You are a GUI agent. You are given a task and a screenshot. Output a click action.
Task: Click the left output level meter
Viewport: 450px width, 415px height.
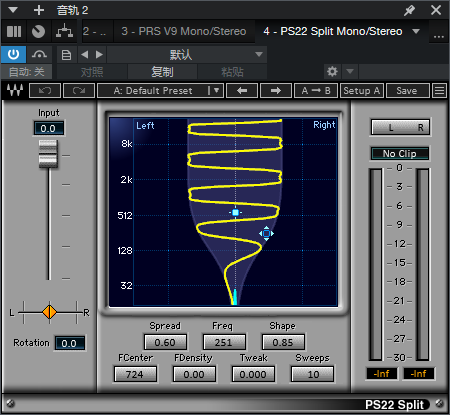click(376, 264)
